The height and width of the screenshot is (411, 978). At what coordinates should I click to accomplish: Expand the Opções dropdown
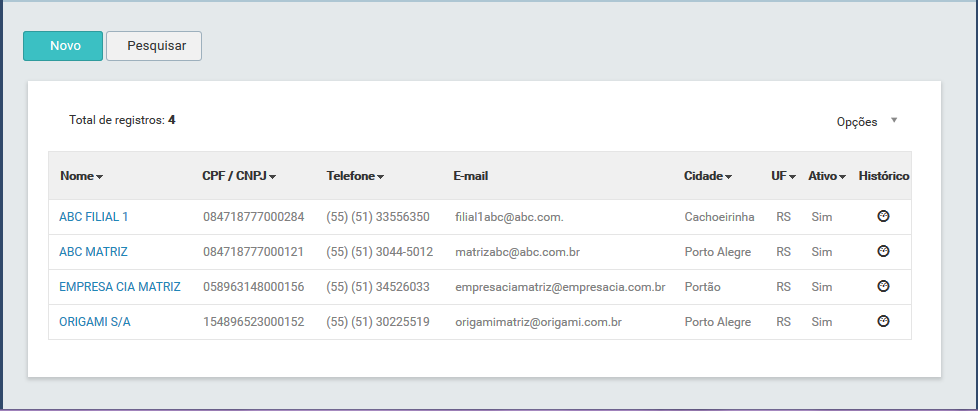[867, 122]
